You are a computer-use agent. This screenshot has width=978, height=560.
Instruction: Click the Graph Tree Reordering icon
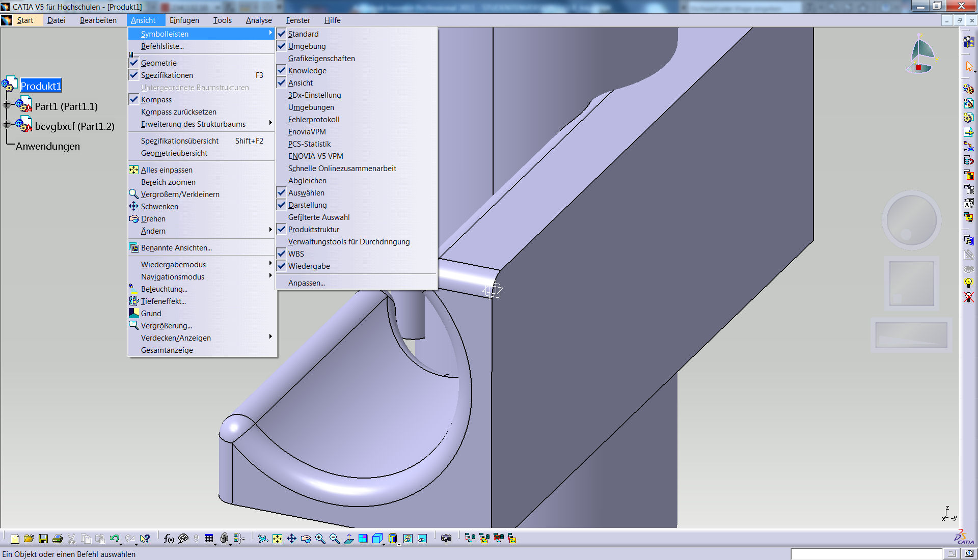pyautogui.click(x=968, y=161)
